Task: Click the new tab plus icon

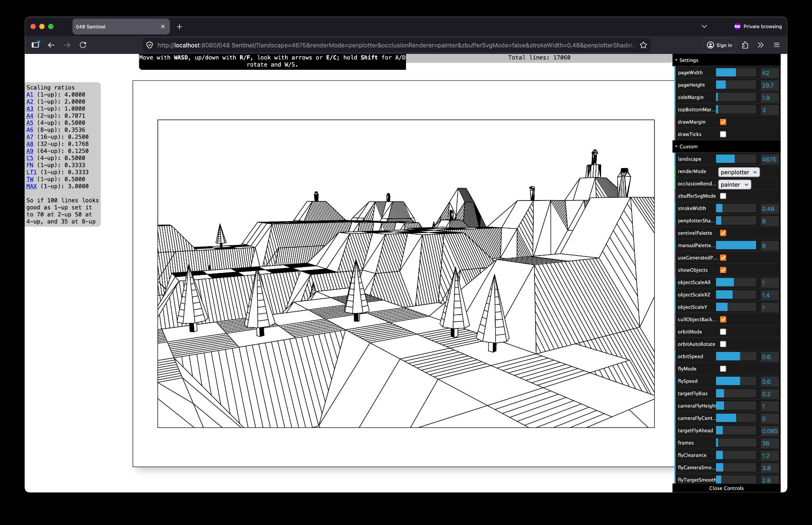Action: [179, 27]
